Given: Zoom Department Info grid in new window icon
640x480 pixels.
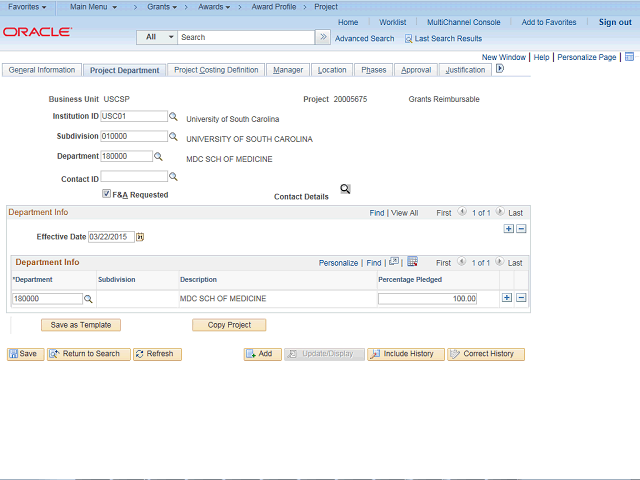Looking at the screenshot, I should tap(394, 262).
